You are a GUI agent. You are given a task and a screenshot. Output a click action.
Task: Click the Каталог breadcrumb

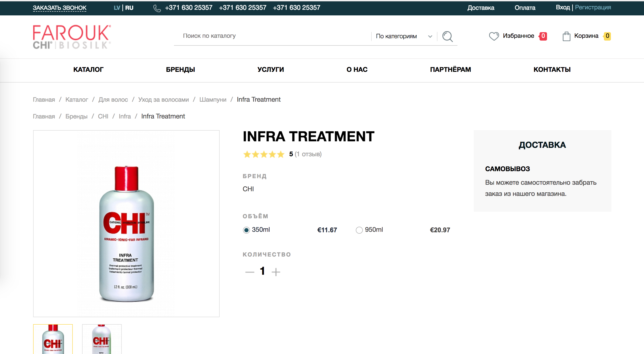point(76,100)
